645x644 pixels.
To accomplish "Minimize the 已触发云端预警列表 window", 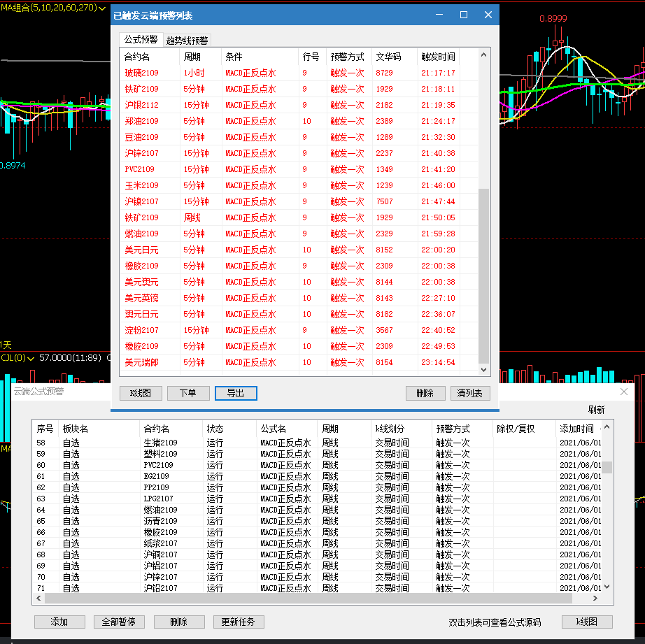I will [439, 15].
